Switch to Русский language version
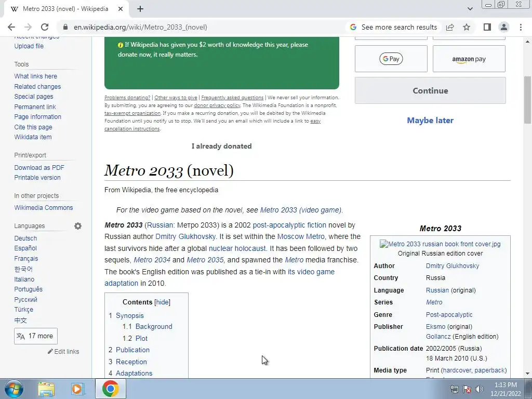This screenshot has height=399, width=532. point(26,300)
